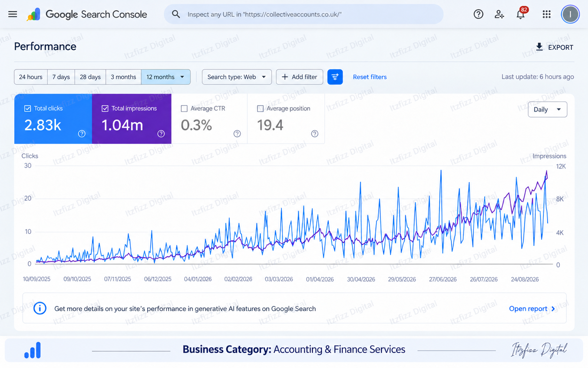Screen dimensions: 588x368
Task: Expand the 12 months date dropdown
Action: point(166,77)
